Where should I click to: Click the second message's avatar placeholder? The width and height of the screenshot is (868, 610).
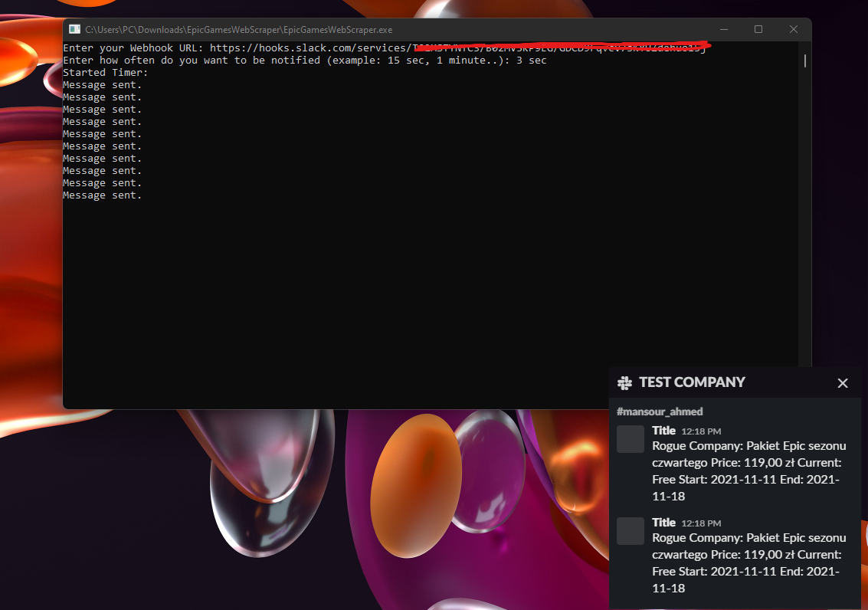(631, 531)
